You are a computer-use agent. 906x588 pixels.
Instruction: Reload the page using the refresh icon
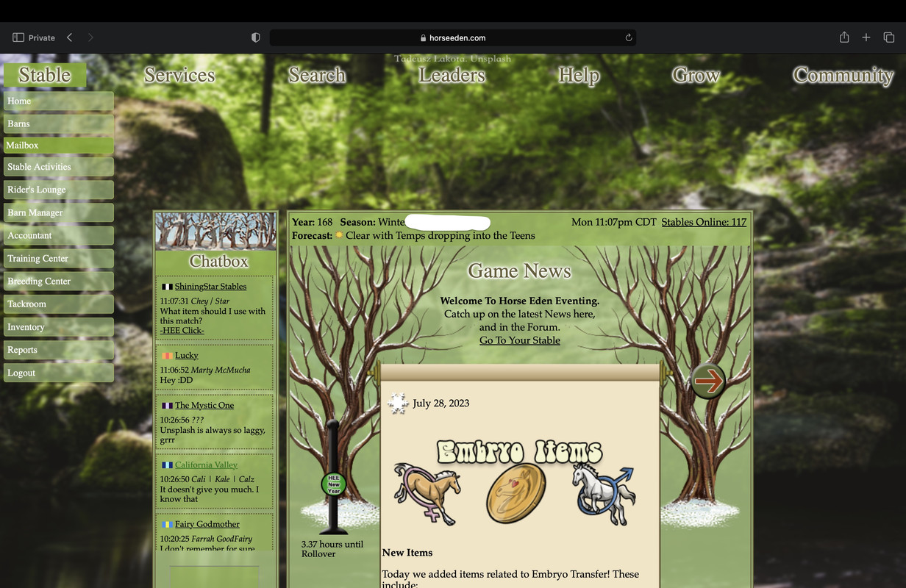tap(629, 37)
